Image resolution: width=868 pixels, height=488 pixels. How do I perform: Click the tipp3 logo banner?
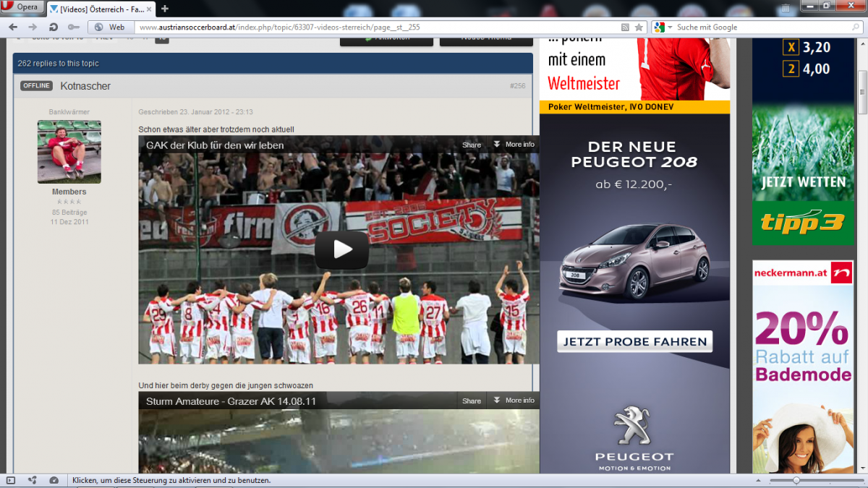(802, 223)
